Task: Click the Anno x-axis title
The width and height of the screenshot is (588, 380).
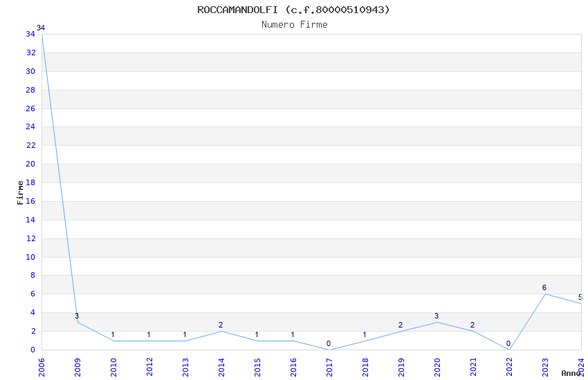Action: point(571,373)
